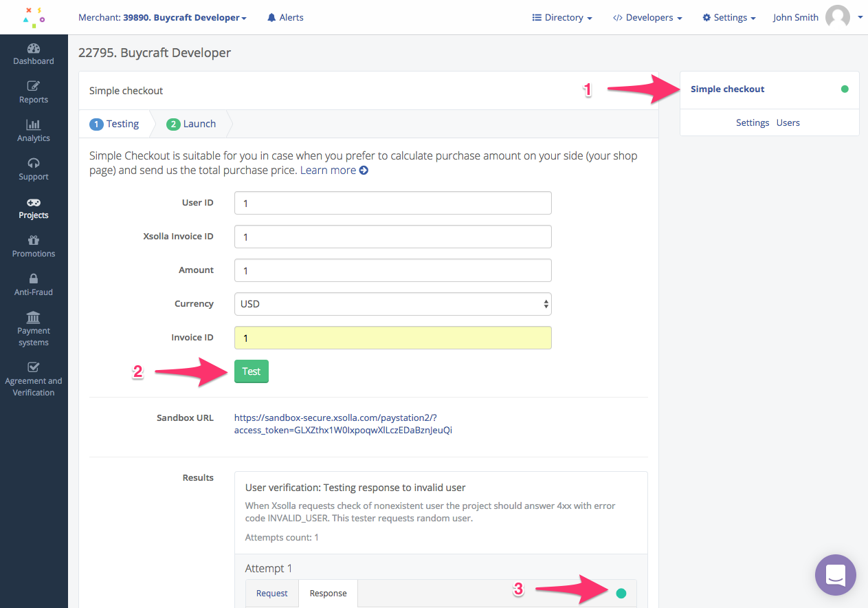Open user account caret next to avatar
868x608 pixels.
(x=860, y=17)
